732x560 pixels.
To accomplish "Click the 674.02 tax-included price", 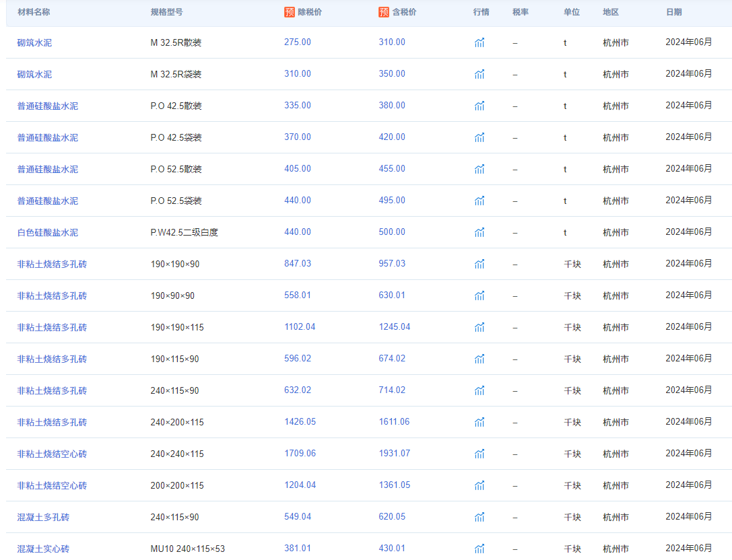I will tap(392, 358).
